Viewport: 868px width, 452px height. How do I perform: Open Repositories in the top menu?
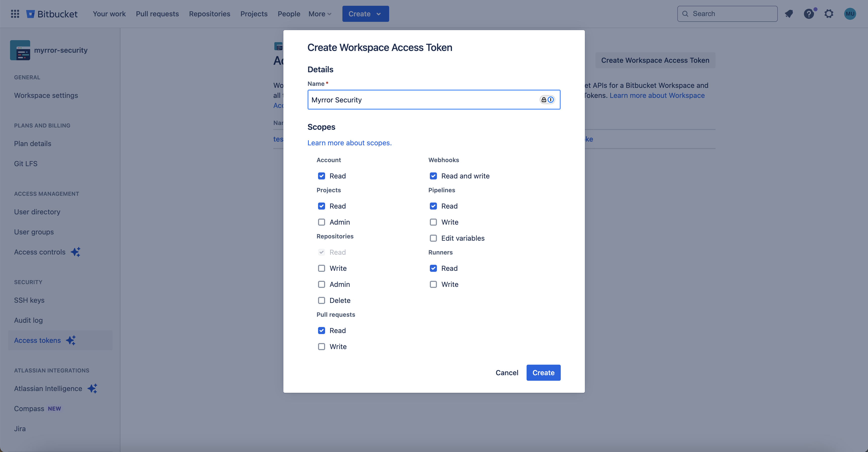point(210,14)
